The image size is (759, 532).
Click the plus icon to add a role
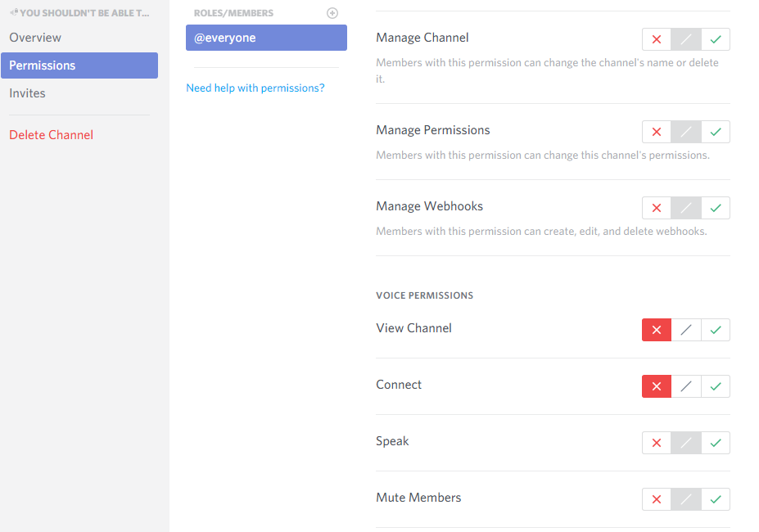[332, 12]
